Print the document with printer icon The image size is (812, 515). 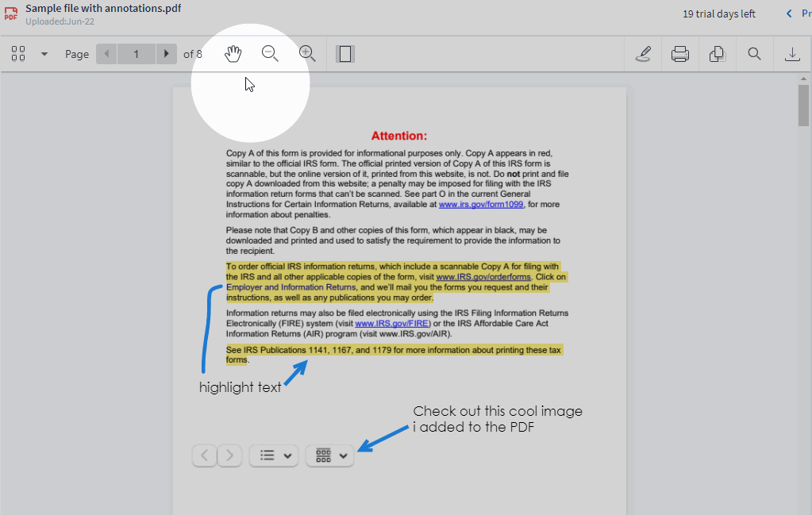click(680, 54)
